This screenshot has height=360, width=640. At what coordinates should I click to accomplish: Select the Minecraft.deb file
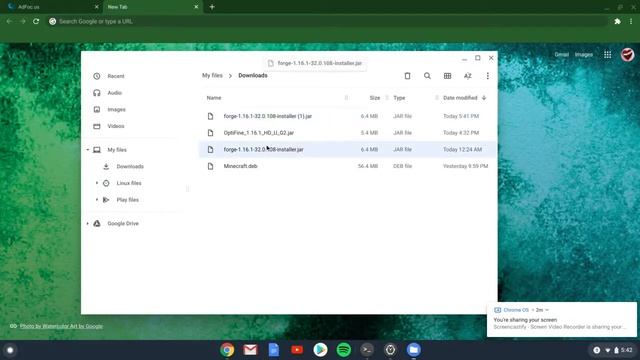(347, 166)
